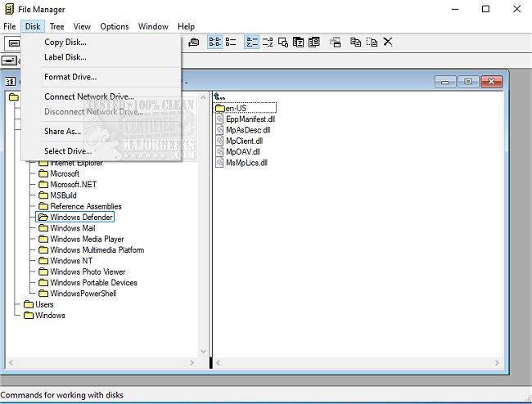This screenshot has width=532, height=404.
Task: Click the open folder icon for Windows Defender
Action: [43, 218]
